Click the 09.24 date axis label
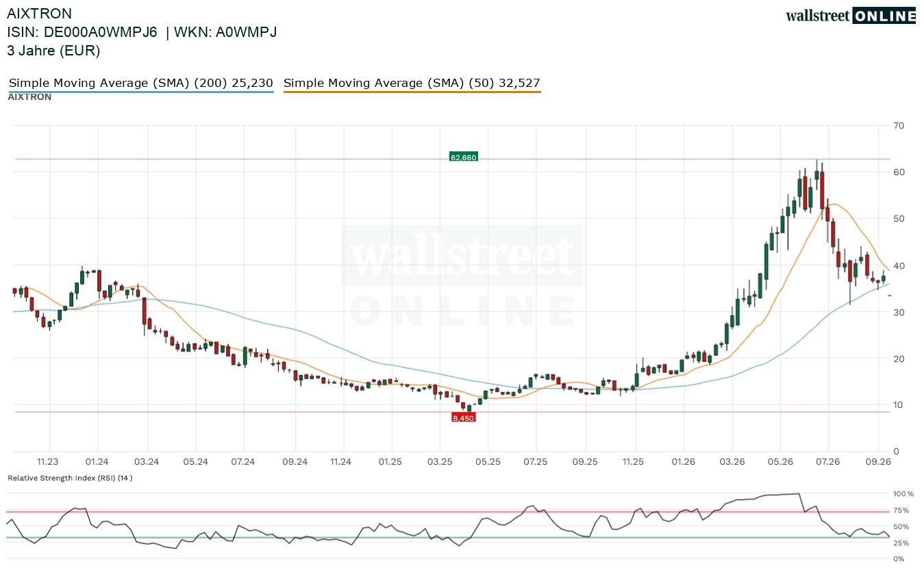The height and width of the screenshot is (577, 924). [x=295, y=462]
